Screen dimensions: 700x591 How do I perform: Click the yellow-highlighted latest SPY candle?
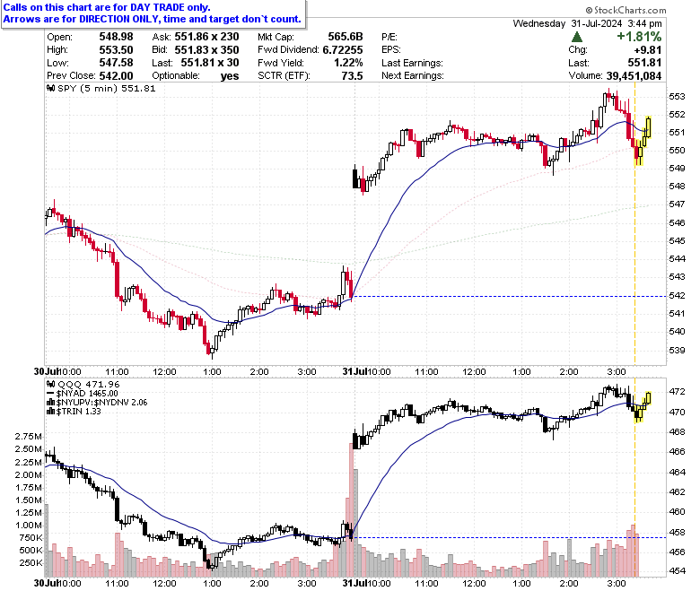[648, 127]
